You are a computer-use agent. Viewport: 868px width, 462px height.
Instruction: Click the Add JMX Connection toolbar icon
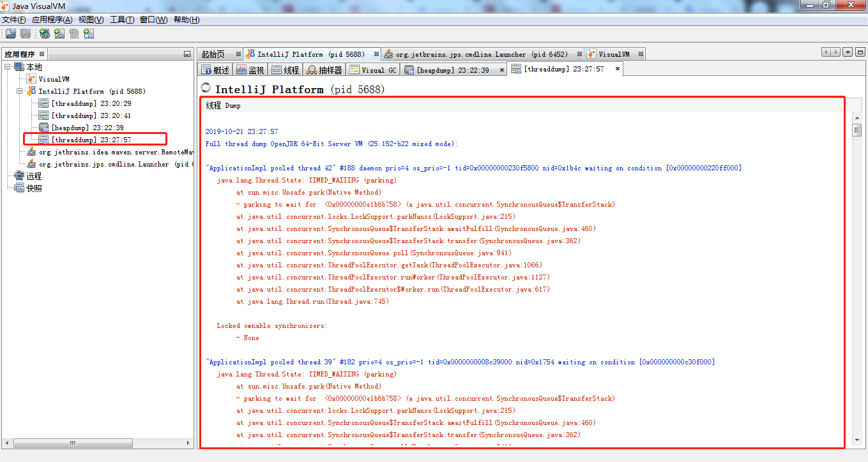[x=59, y=34]
